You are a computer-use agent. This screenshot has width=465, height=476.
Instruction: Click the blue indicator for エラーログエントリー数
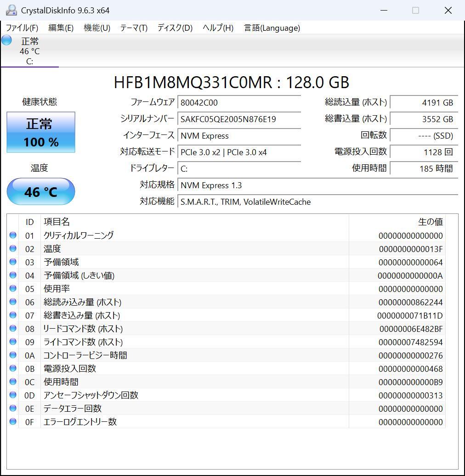12,422
